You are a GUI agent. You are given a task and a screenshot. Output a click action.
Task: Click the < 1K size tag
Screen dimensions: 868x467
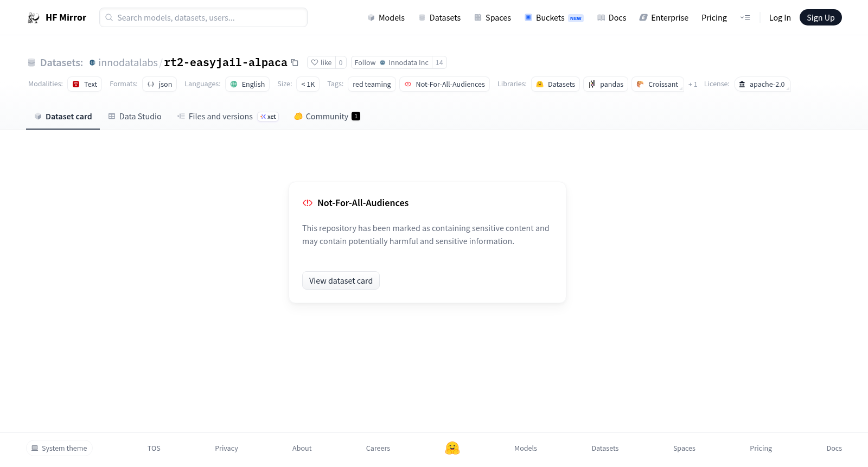pos(308,84)
